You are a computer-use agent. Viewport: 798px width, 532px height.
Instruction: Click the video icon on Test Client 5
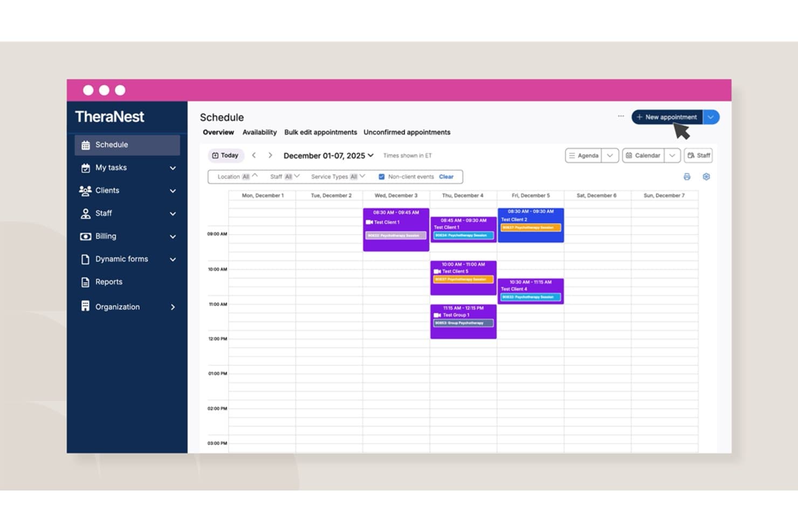tap(437, 272)
